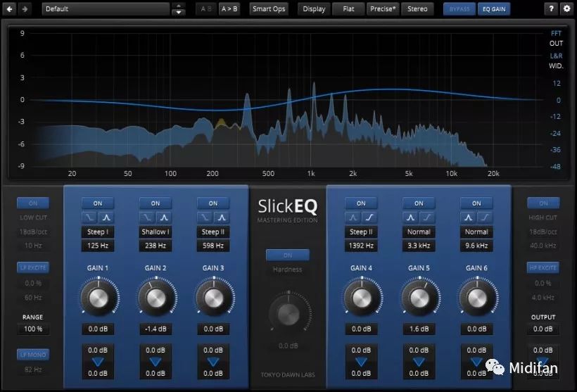
Task: Open the Precise* quality menu
Action: [383, 9]
